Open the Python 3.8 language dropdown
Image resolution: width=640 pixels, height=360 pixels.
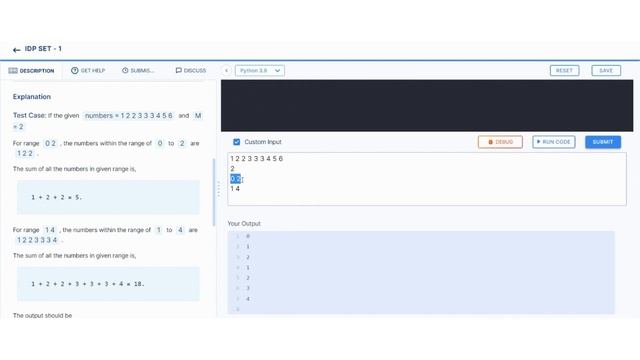260,71
